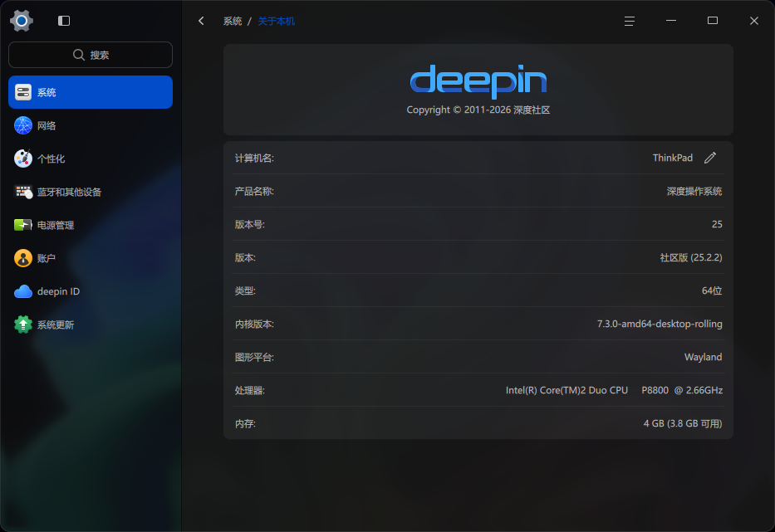
Task: Click the 4 GB memory value
Action: [x=683, y=423]
